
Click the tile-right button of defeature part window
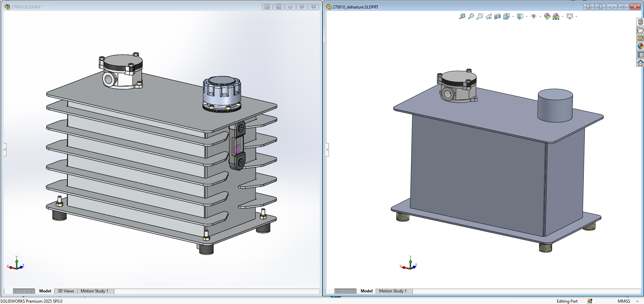point(600,7)
